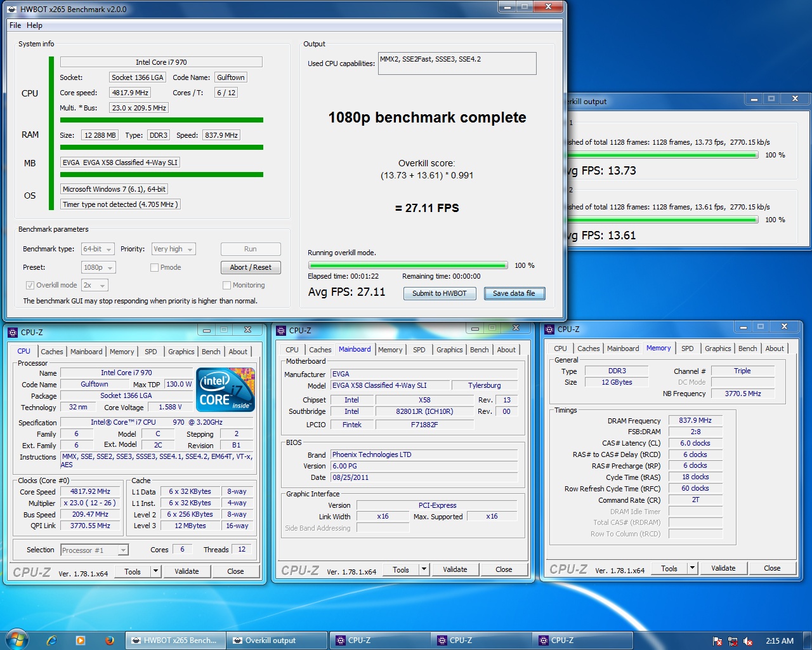Screen dimensions: 812x650
Task: Click the Abort / Reset button
Action: point(251,267)
